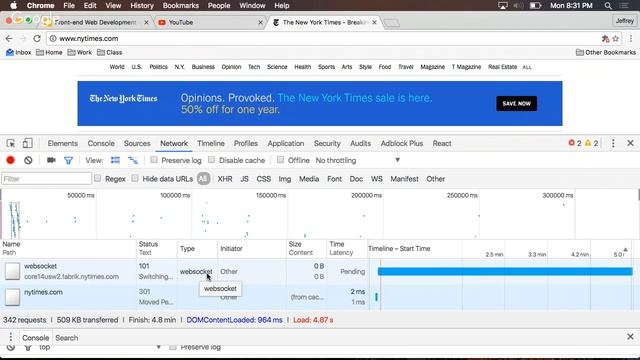Close the DevTools panel

(x=630, y=143)
